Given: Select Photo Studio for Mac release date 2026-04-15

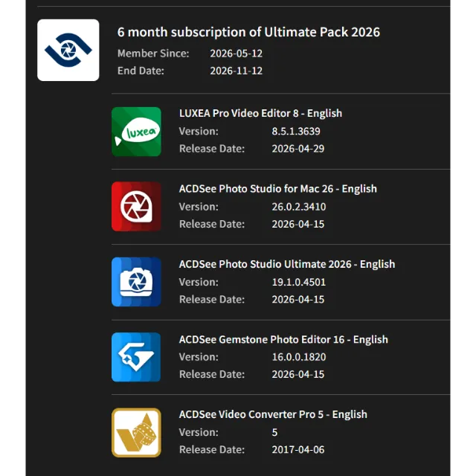Looking at the screenshot, I should pyautogui.click(x=298, y=224).
